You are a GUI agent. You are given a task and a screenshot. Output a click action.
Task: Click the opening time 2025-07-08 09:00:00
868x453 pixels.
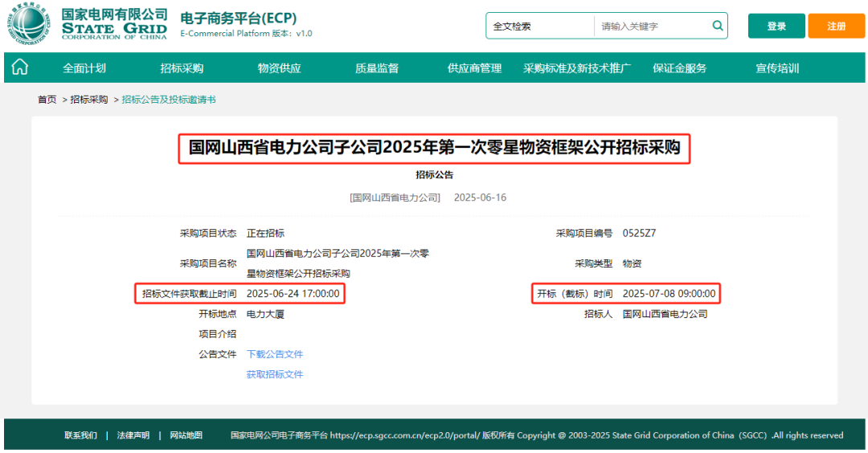point(669,294)
